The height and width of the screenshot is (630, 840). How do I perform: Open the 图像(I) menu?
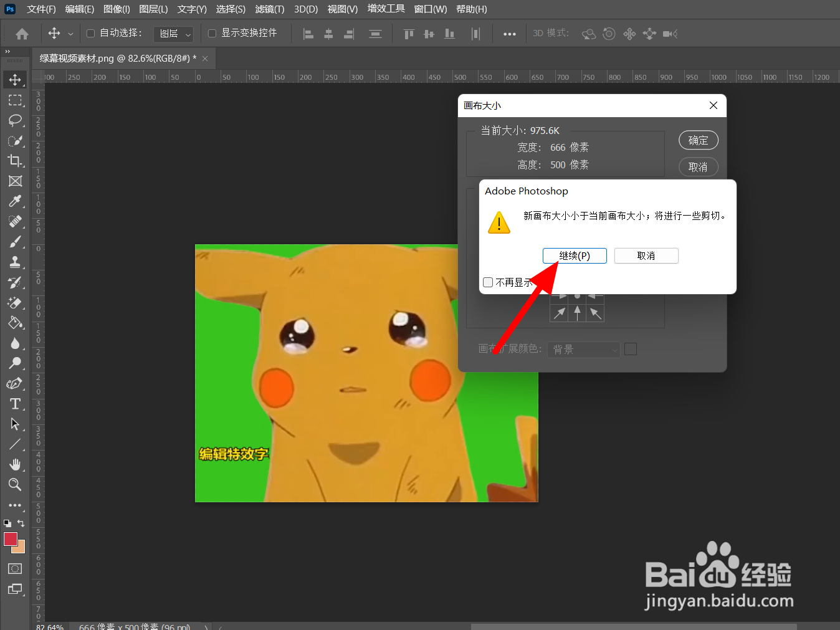[117, 9]
